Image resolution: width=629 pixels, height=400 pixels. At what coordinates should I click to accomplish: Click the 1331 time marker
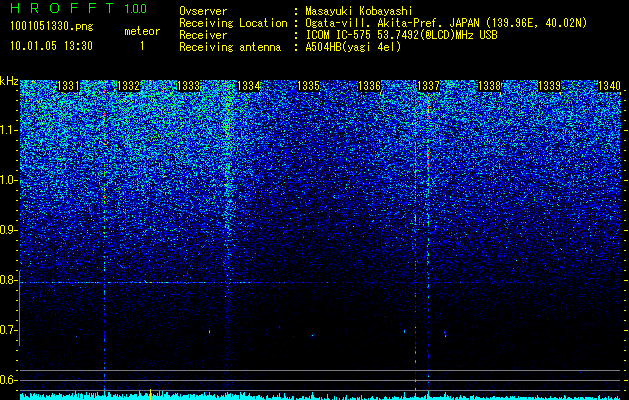pos(68,86)
